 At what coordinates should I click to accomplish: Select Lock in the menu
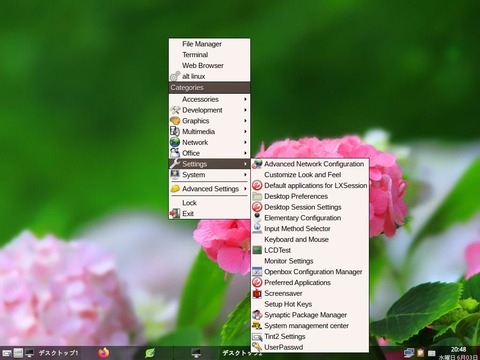[x=209, y=203]
